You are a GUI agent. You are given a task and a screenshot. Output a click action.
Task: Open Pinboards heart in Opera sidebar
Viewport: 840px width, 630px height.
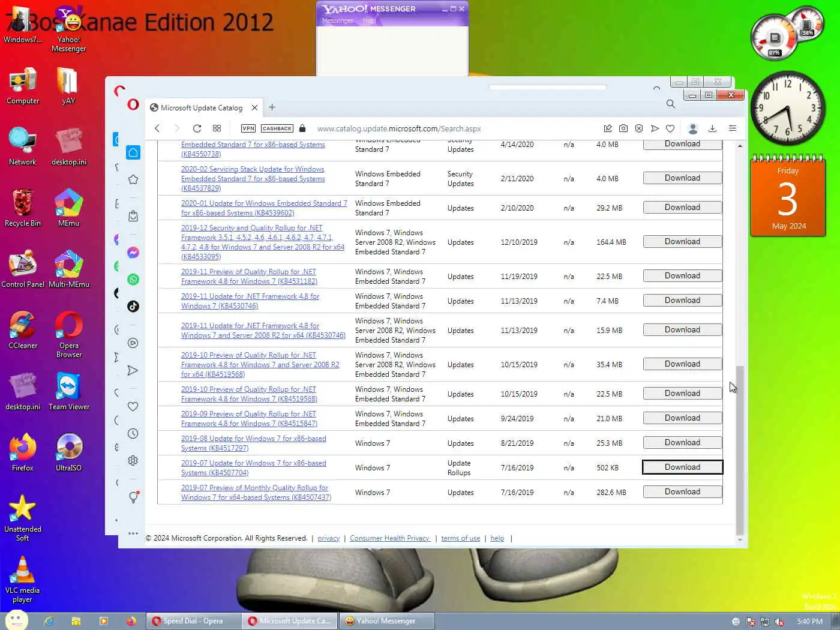pyautogui.click(x=133, y=406)
